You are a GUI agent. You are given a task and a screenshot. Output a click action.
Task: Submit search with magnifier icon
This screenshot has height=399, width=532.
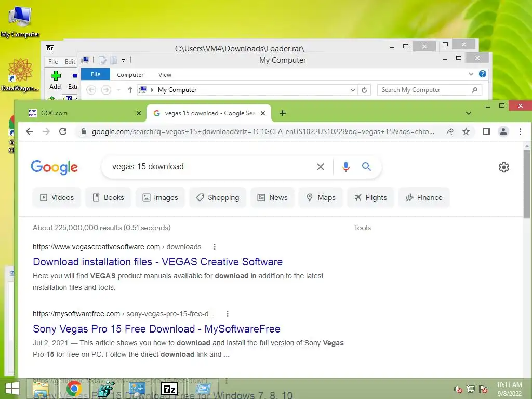tap(366, 167)
